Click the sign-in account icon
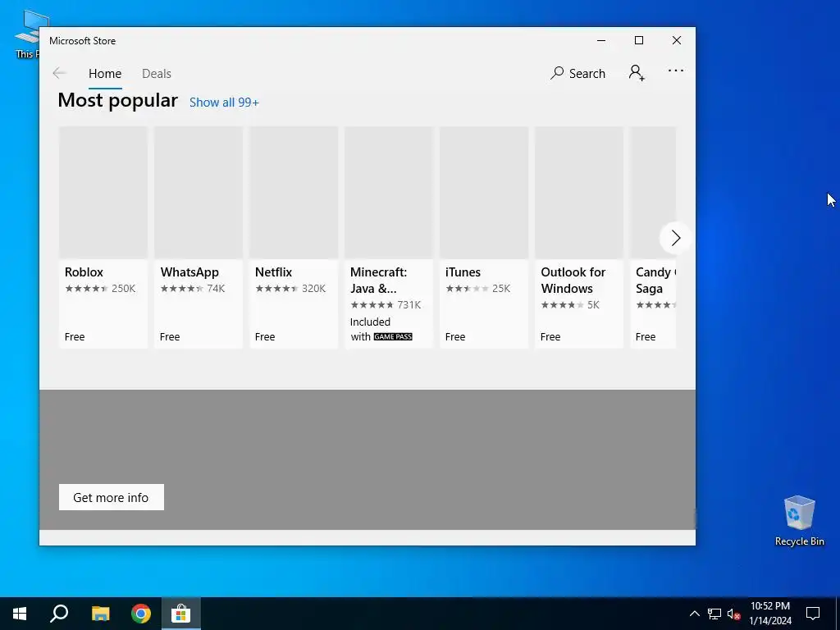 click(637, 73)
